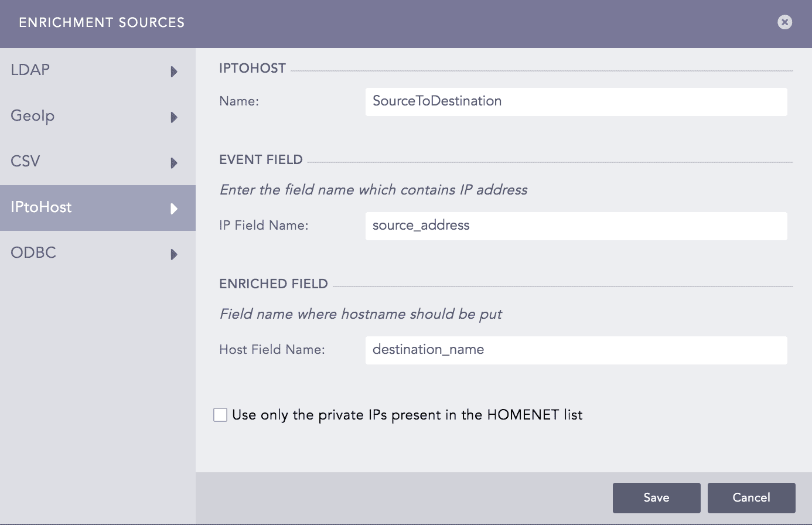The height and width of the screenshot is (525, 812).
Task: Click the Event Field section label
Action: pyautogui.click(x=261, y=159)
